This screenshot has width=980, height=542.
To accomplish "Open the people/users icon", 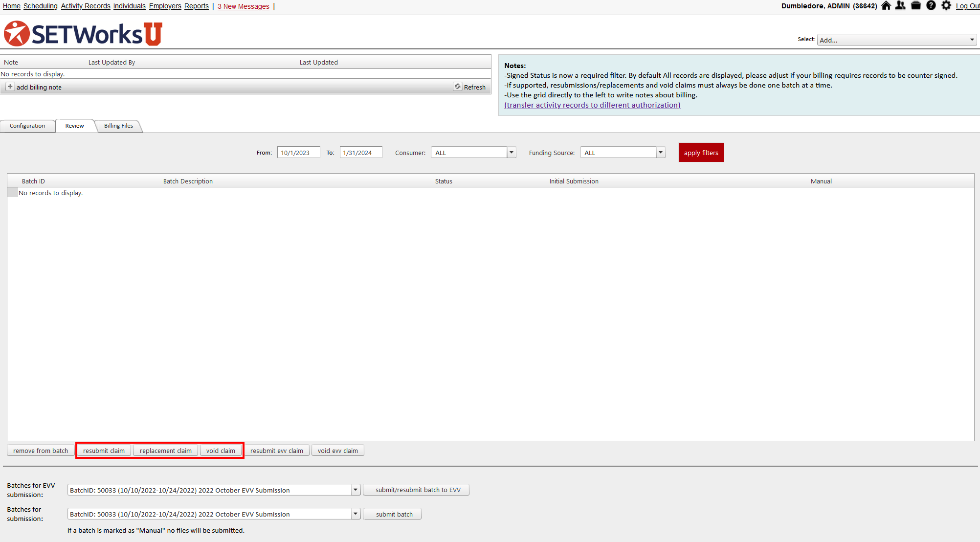I will point(900,6).
